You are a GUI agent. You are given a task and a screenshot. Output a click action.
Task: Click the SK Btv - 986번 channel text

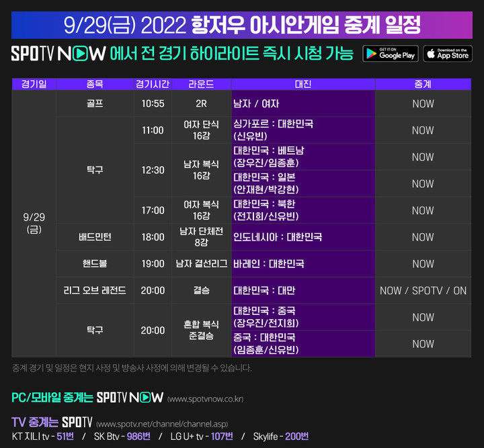pos(122,437)
